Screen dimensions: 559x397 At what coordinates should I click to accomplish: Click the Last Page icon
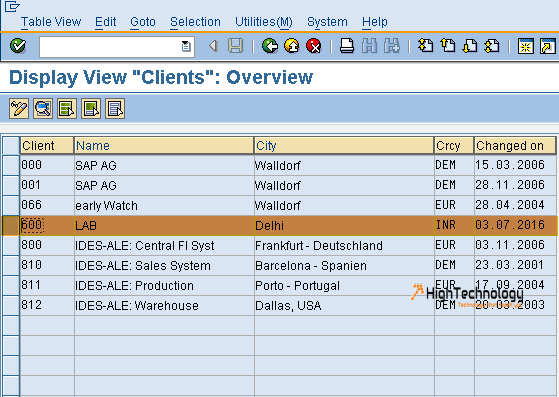point(492,46)
